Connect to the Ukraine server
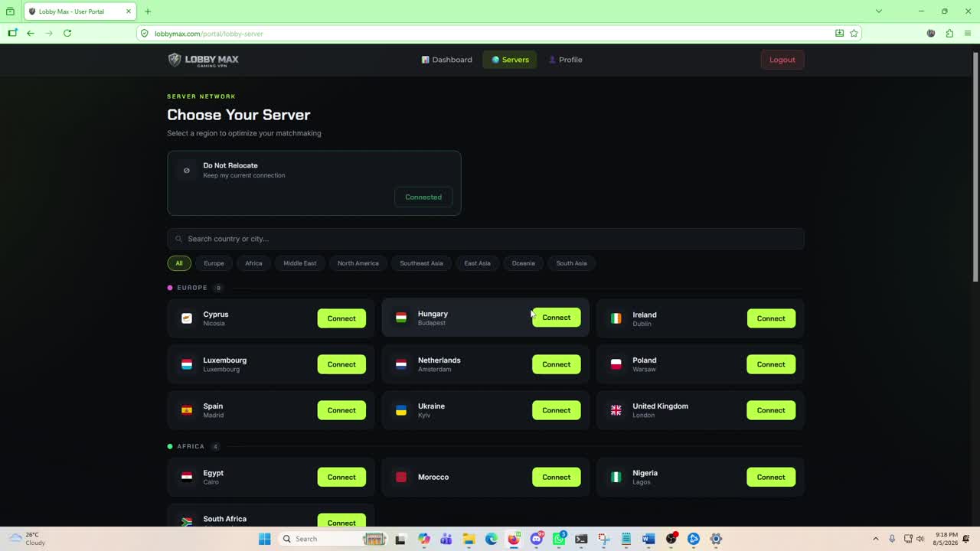The height and width of the screenshot is (551, 980). pos(557,410)
